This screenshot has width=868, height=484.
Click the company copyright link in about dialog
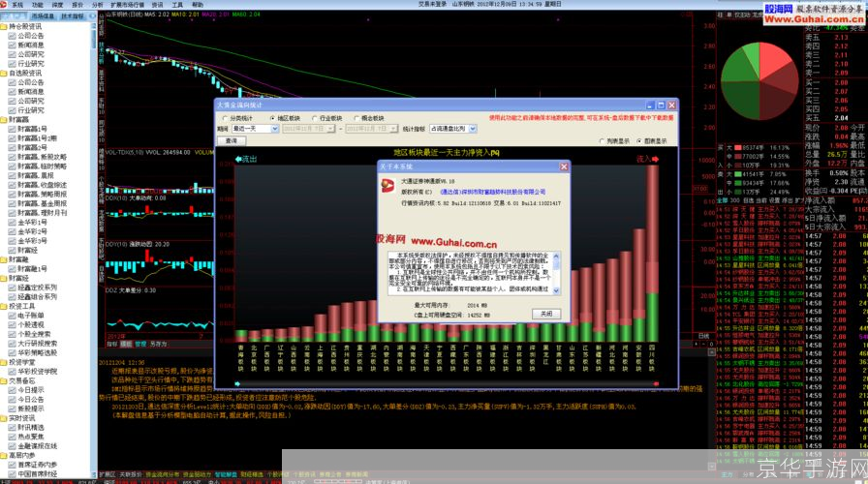[493, 192]
